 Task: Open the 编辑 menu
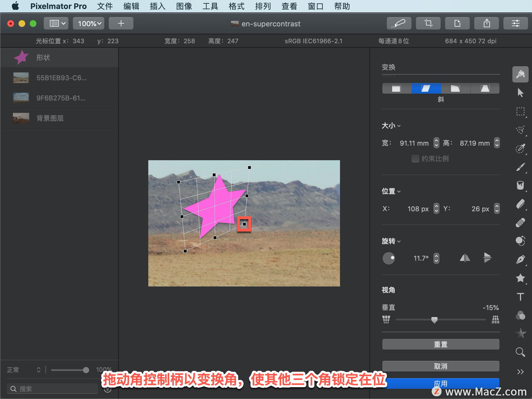tap(131, 6)
